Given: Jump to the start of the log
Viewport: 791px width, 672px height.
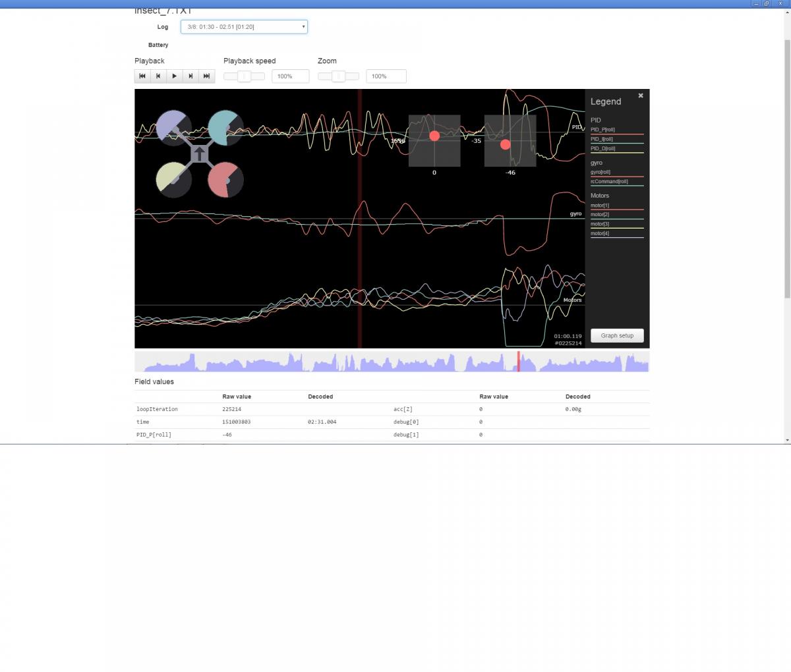Looking at the screenshot, I should [x=142, y=76].
